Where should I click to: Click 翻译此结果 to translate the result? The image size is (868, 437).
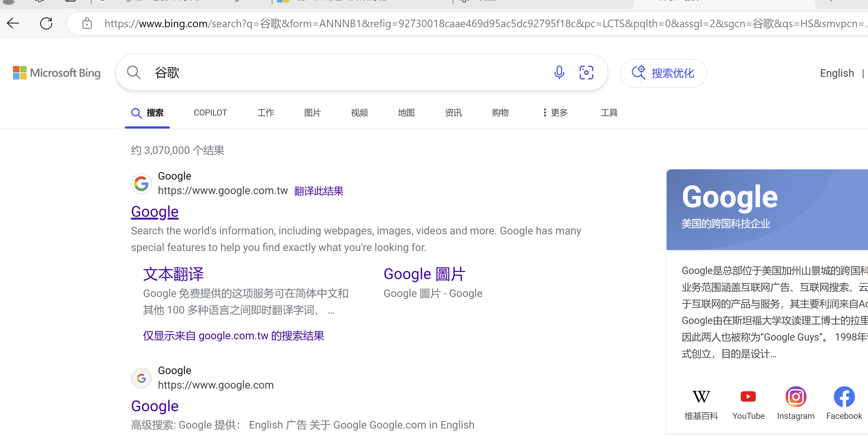pos(318,191)
